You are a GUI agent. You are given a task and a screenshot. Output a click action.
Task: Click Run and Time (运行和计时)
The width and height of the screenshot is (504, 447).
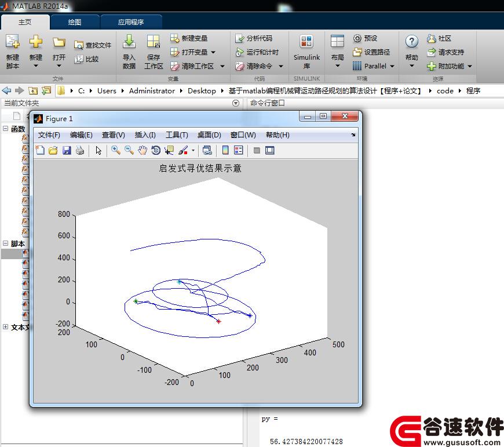coord(257,52)
